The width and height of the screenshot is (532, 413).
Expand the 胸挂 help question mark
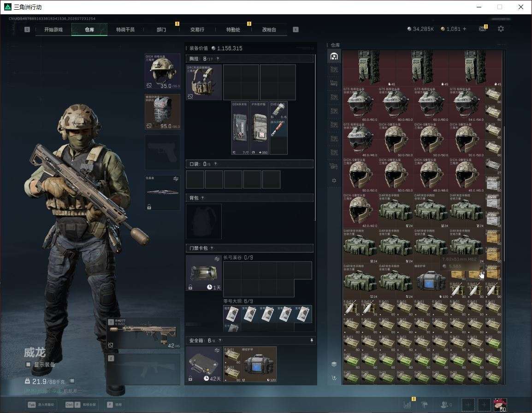click(x=218, y=59)
